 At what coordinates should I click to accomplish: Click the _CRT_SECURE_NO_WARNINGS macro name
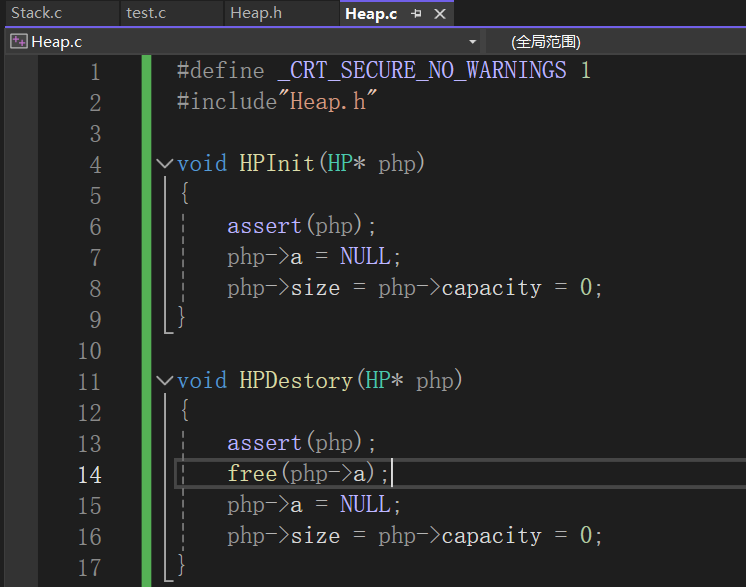(x=422, y=70)
